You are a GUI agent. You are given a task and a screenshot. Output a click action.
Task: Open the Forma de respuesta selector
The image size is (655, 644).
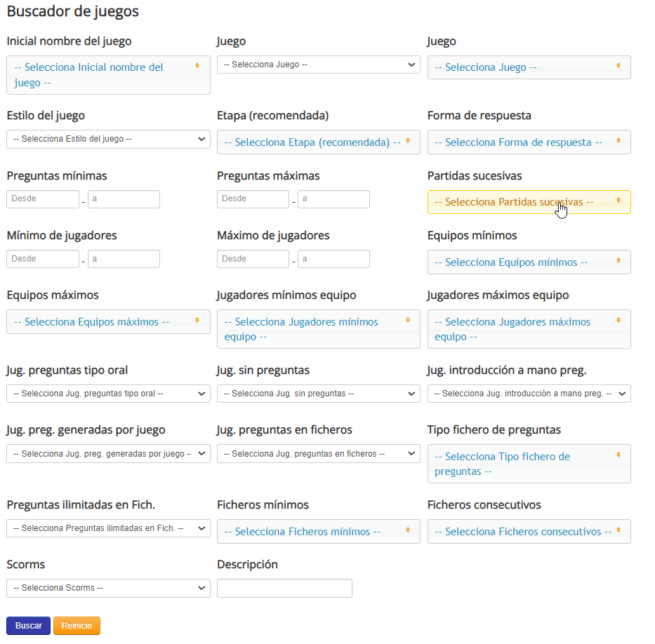click(x=529, y=142)
